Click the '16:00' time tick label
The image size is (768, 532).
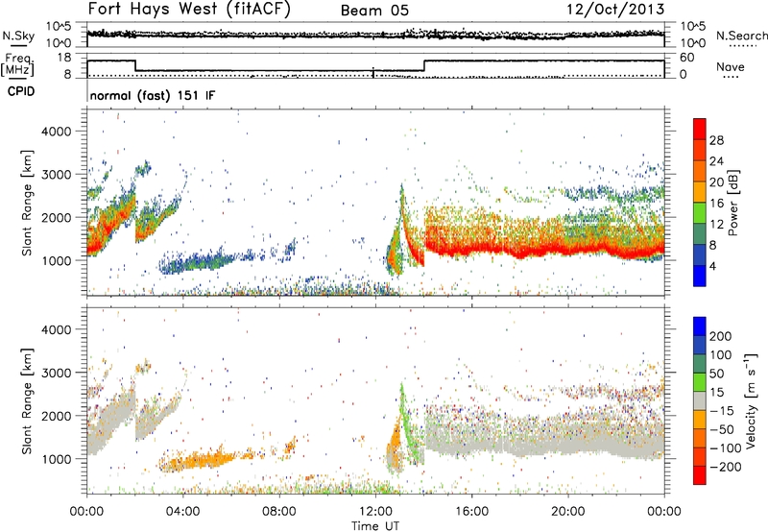click(471, 512)
